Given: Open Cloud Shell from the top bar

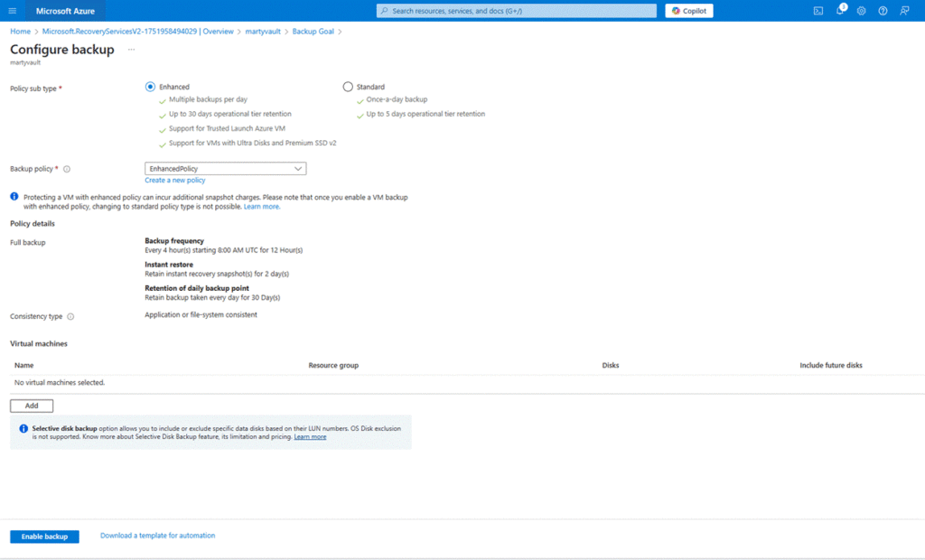Looking at the screenshot, I should pos(818,11).
